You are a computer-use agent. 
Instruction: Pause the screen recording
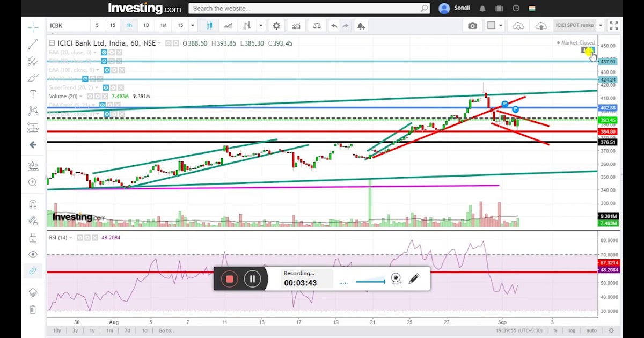pyautogui.click(x=252, y=278)
